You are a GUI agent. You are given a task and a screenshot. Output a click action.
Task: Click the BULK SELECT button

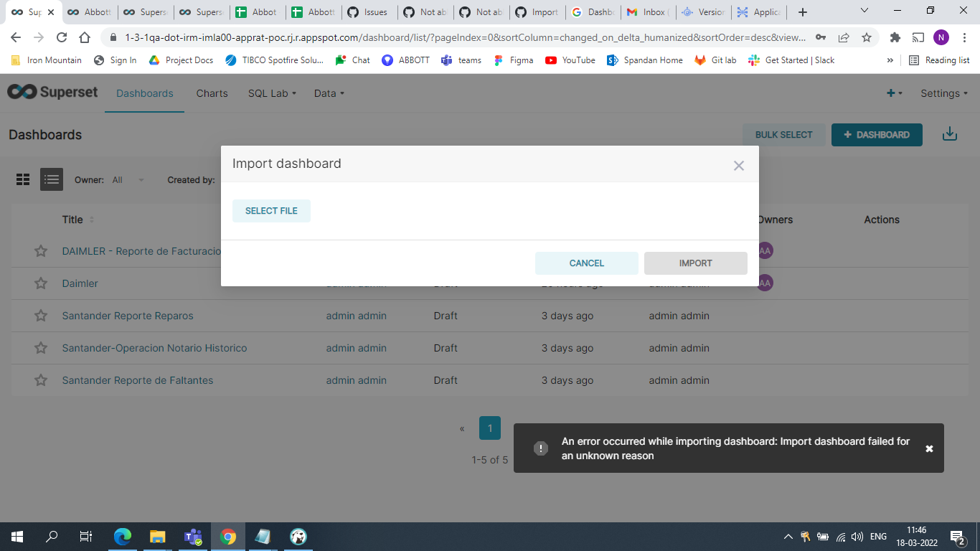(x=783, y=135)
